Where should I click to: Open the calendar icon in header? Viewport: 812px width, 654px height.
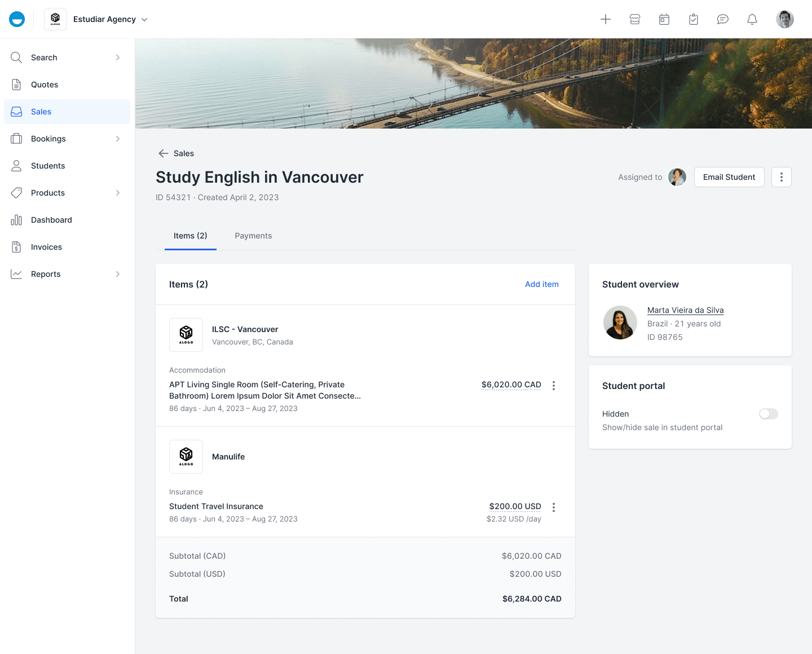[664, 19]
